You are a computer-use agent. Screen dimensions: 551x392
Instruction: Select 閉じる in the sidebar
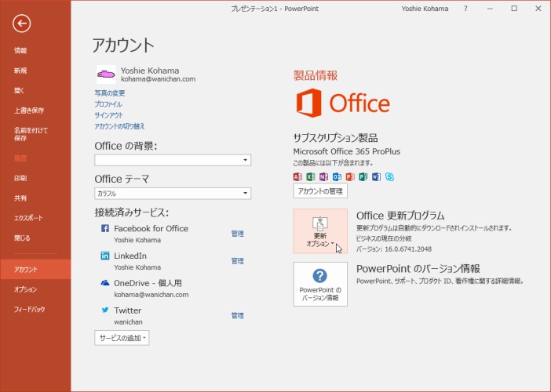tap(22, 238)
